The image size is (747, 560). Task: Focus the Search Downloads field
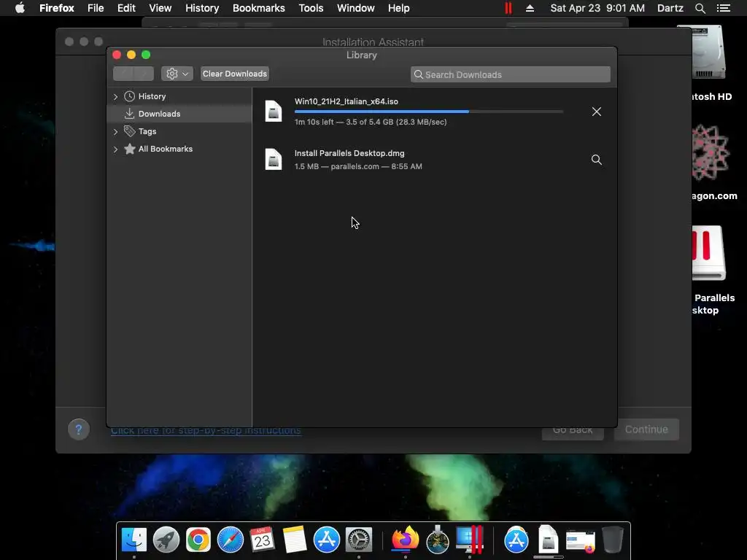click(x=510, y=74)
